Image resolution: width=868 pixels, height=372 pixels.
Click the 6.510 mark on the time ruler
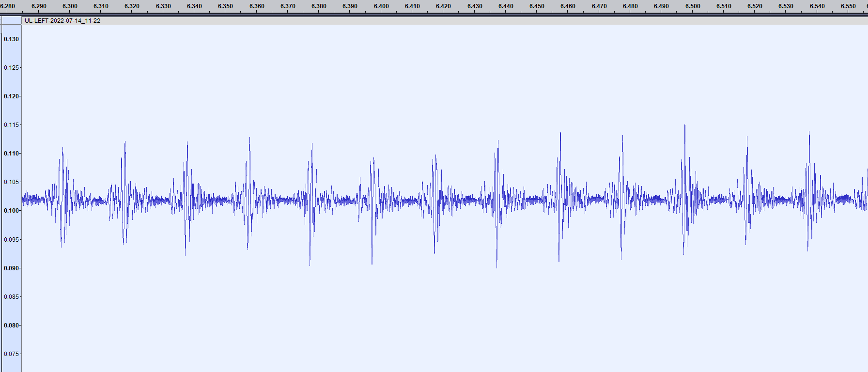tap(724, 6)
